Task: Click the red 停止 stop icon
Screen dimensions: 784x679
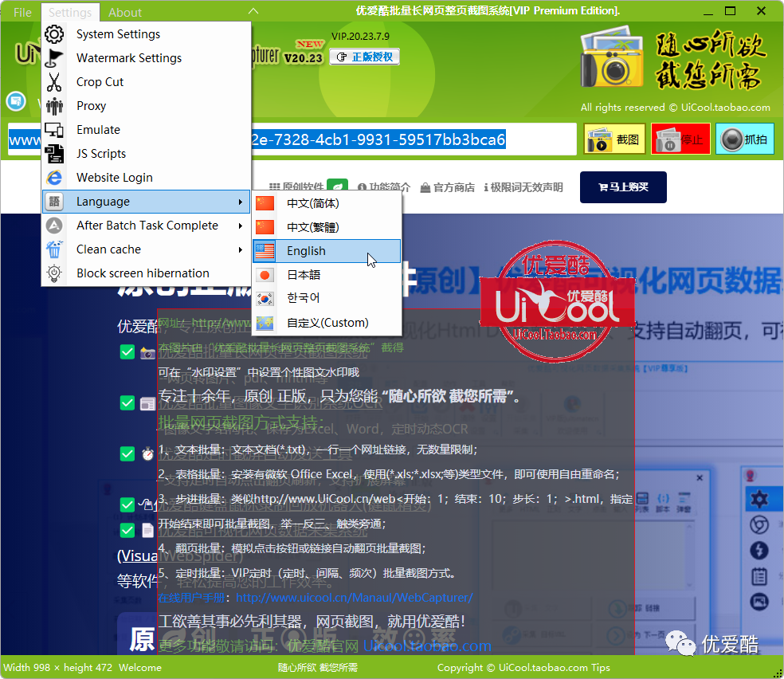Action: pos(668,139)
